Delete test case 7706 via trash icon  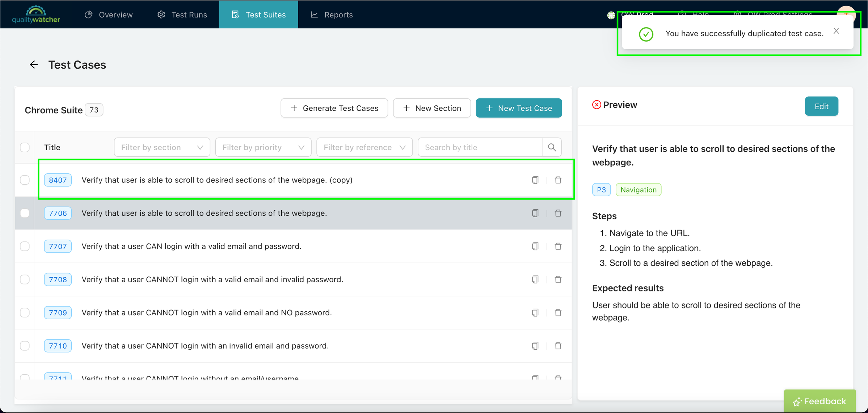[558, 213]
